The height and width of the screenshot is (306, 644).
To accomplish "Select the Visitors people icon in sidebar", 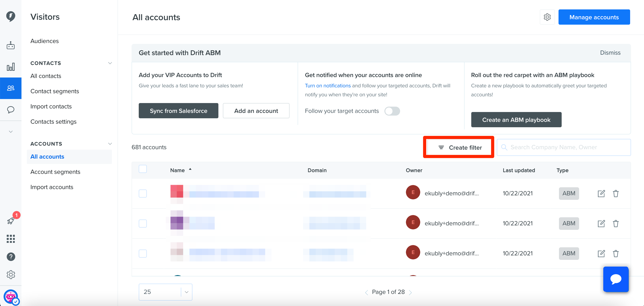I will coord(11,88).
